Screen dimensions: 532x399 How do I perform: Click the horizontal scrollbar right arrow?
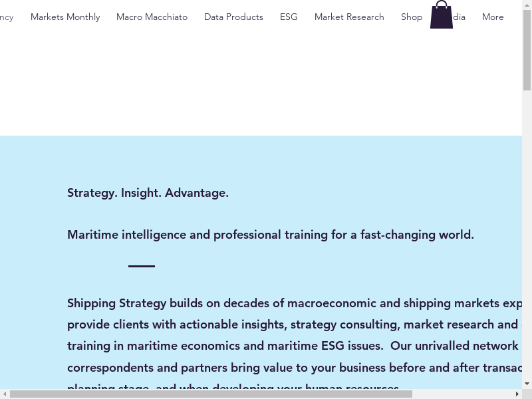click(x=517, y=394)
